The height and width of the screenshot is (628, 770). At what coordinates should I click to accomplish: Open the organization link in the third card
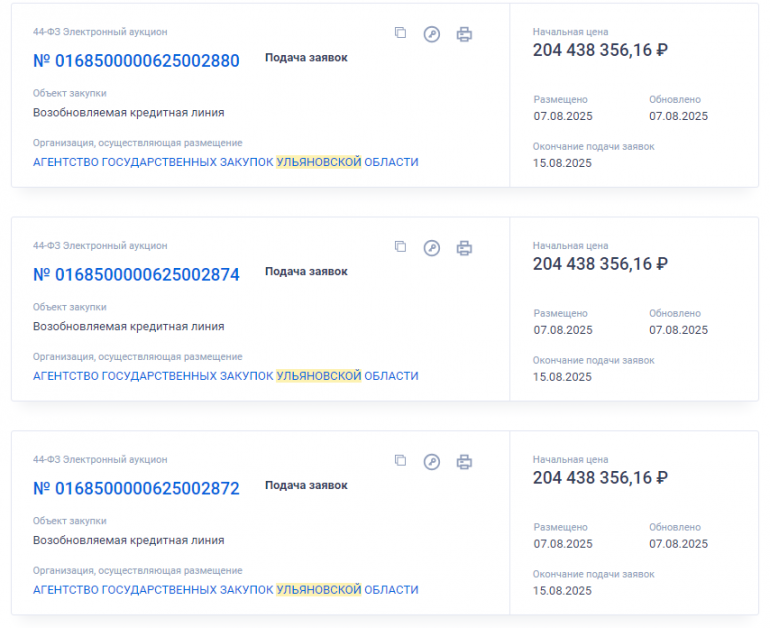tap(225, 590)
